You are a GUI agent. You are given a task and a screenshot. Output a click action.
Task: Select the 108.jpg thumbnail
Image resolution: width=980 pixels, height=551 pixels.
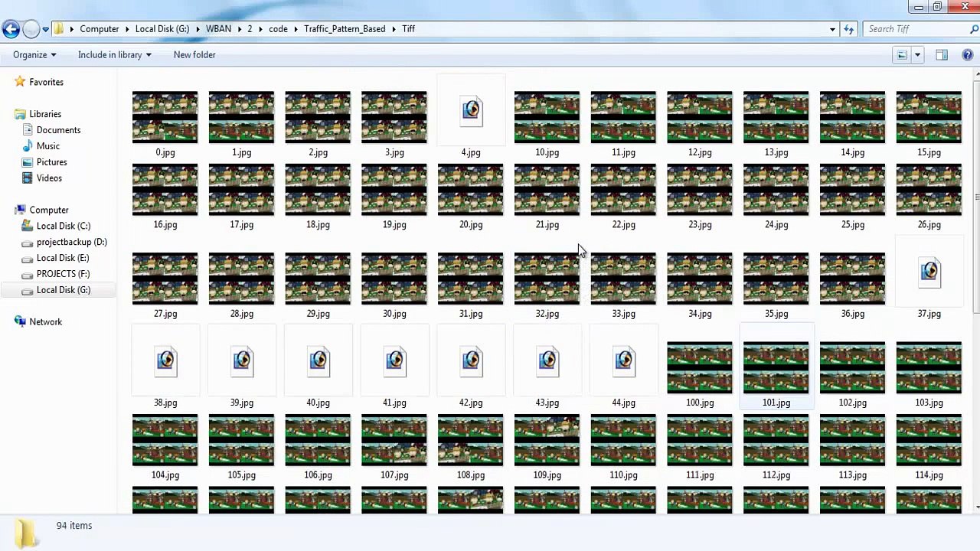tap(471, 440)
